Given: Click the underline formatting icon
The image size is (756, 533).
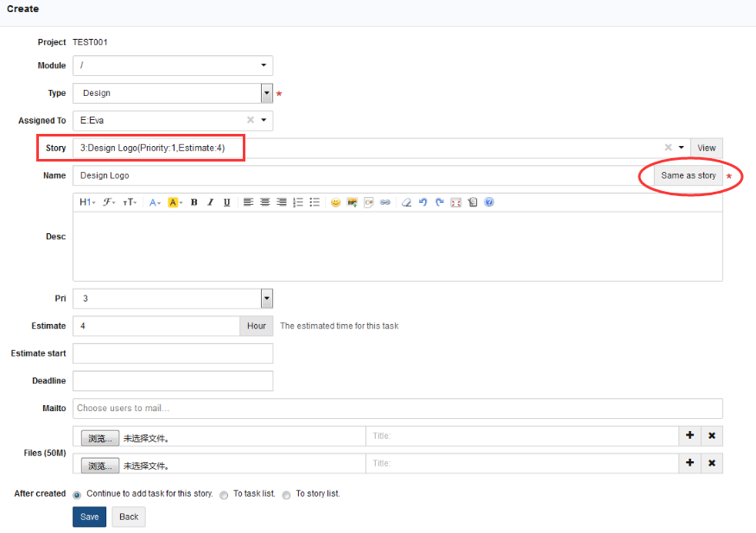Looking at the screenshot, I should 226,202.
